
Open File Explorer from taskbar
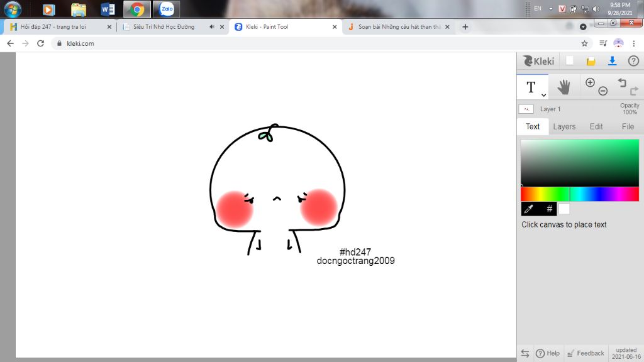(x=78, y=9)
